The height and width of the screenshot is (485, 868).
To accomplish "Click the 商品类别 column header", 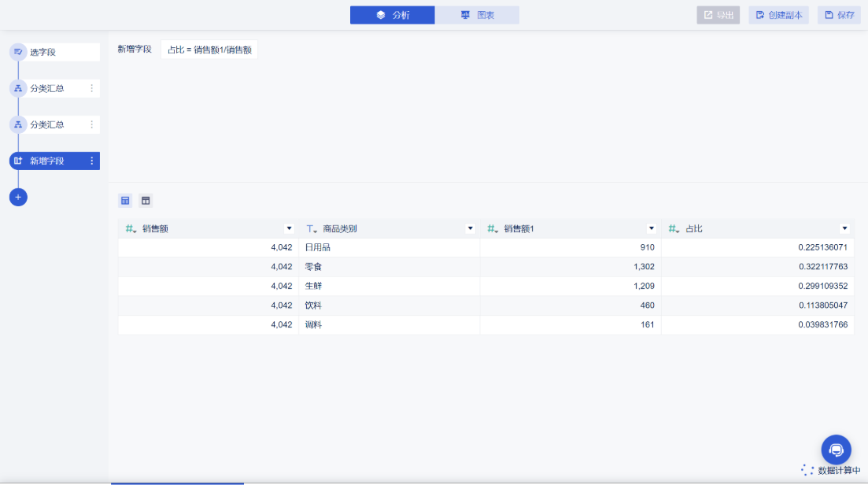I will [x=390, y=228].
